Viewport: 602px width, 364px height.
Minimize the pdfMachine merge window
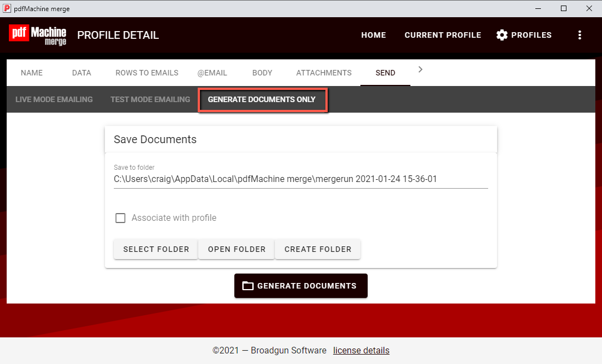pyautogui.click(x=538, y=8)
